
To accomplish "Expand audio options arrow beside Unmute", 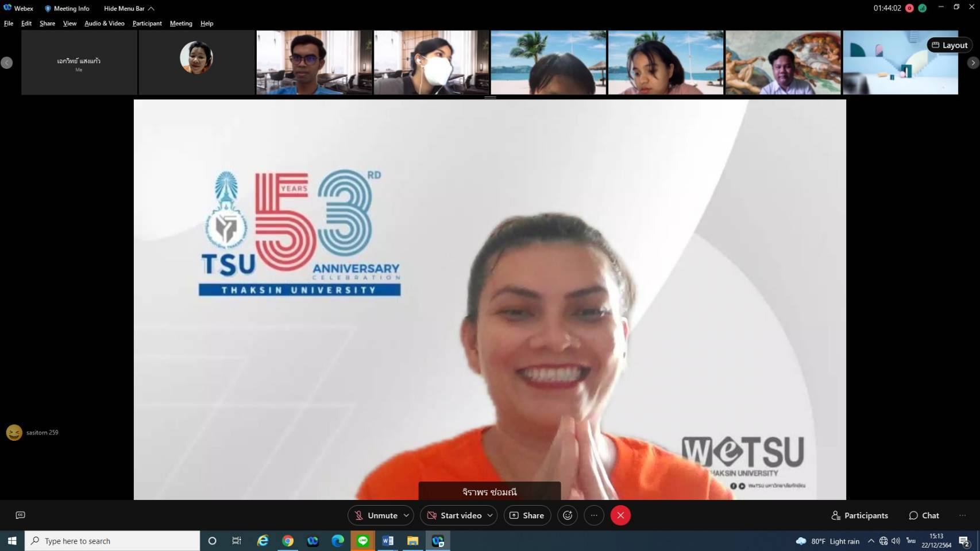I will point(407,515).
